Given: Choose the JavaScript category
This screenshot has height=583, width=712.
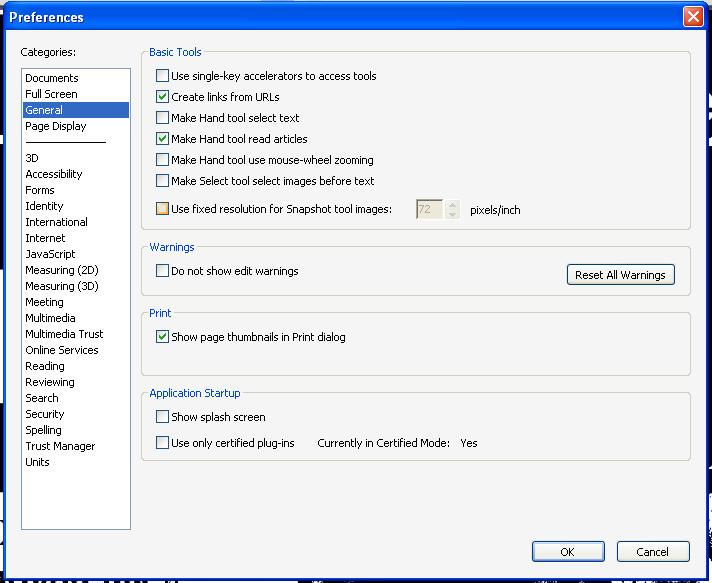Looking at the screenshot, I should click(x=50, y=254).
